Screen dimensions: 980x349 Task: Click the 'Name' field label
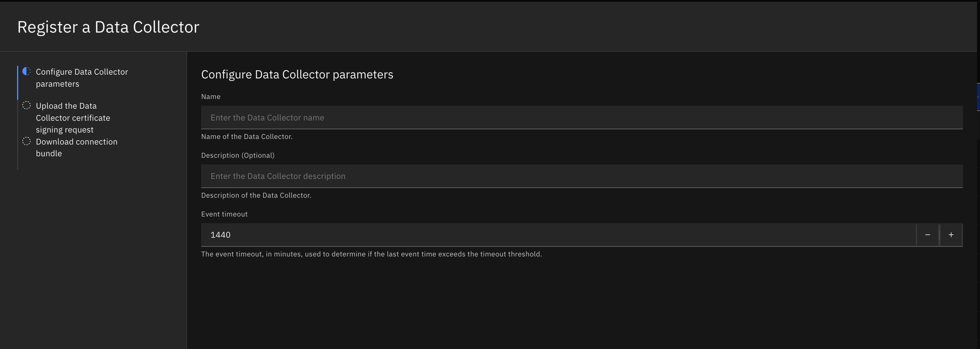click(x=211, y=97)
